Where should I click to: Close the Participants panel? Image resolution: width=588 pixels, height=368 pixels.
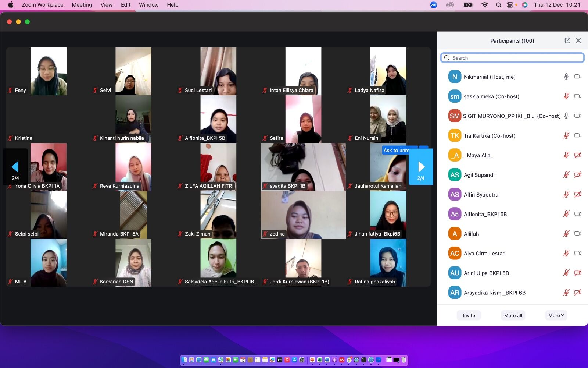[x=578, y=40]
